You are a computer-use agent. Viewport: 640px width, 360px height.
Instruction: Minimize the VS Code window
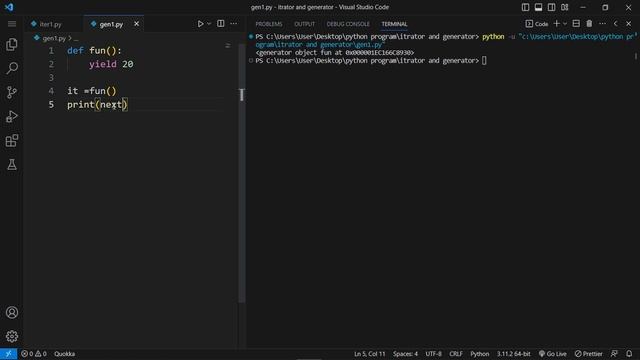click(x=583, y=7)
